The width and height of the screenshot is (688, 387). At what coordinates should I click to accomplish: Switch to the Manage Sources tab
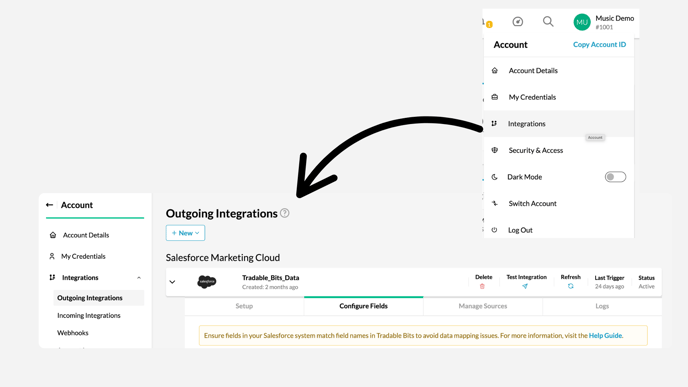pyautogui.click(x=483, y=306)
